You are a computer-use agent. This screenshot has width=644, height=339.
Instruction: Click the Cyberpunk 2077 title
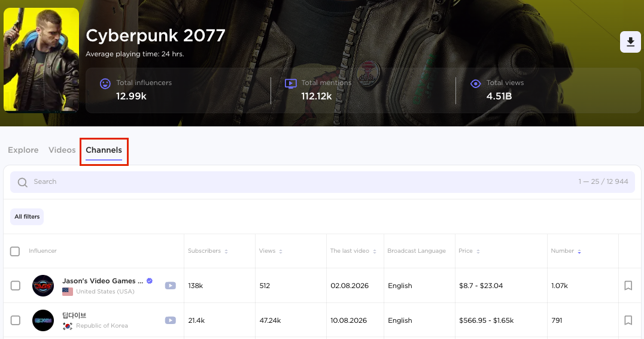[x=155, y=35]
